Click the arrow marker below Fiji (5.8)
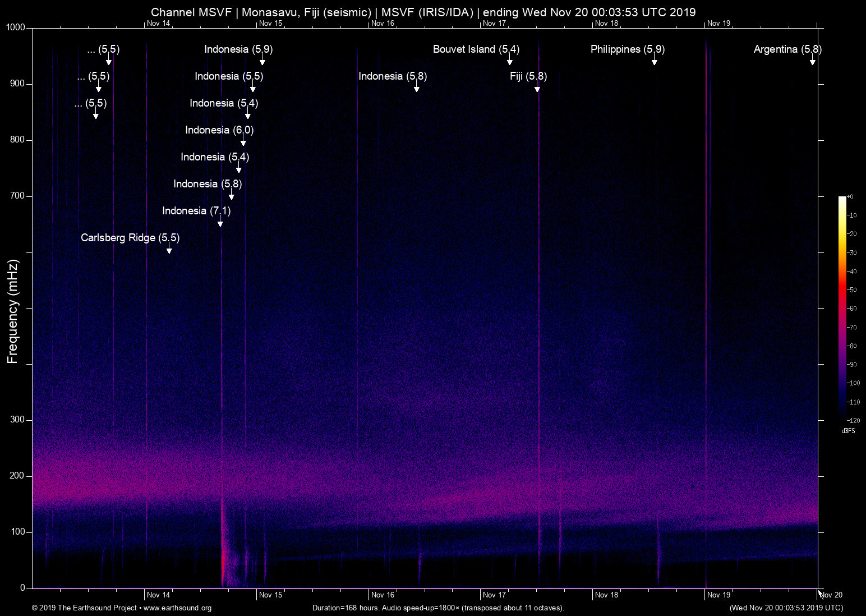Viewport: 866px width, 616px height. coord(537,88)
